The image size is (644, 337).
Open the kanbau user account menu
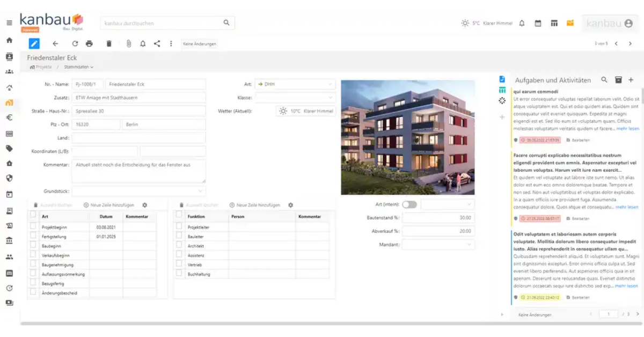click(610, 23)
